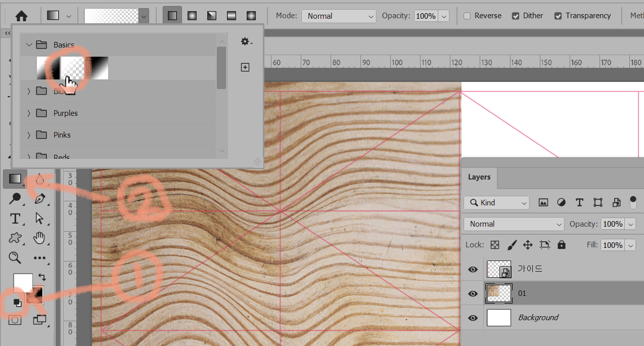The image size is (644, 346).
Task: Click the foreground color swatch
Action: [x=23, y=283]
